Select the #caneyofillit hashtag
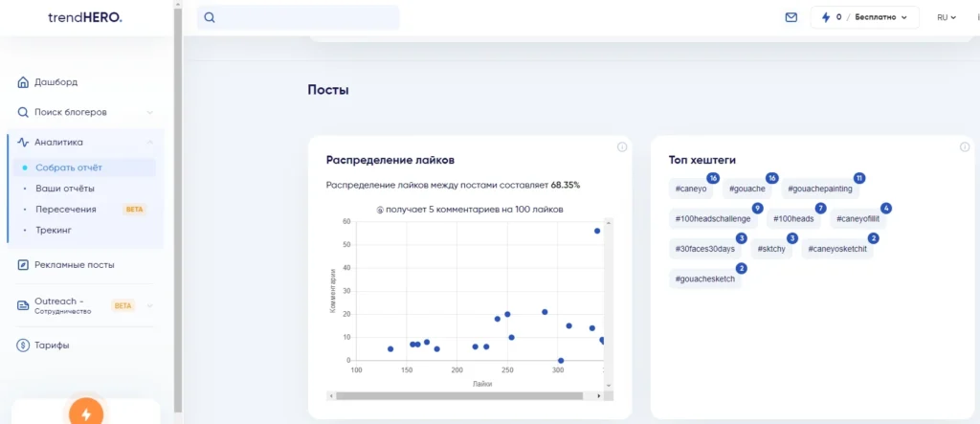The width and height of the screenshot is (980, 424). tap(857, 219)
